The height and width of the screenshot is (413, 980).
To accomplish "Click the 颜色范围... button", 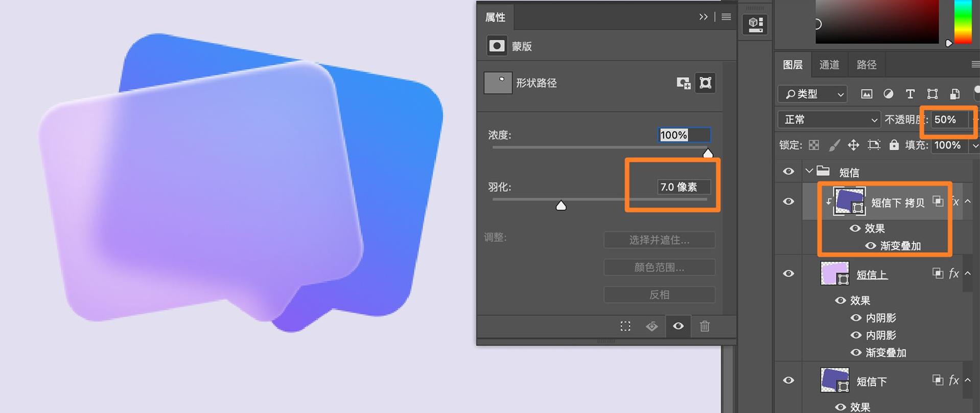I will [x=659, y=267].
